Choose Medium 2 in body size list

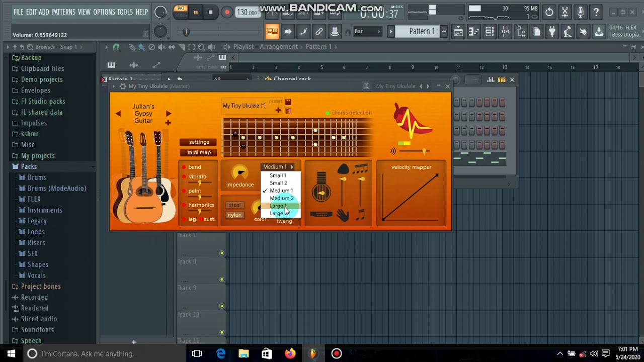281,198
